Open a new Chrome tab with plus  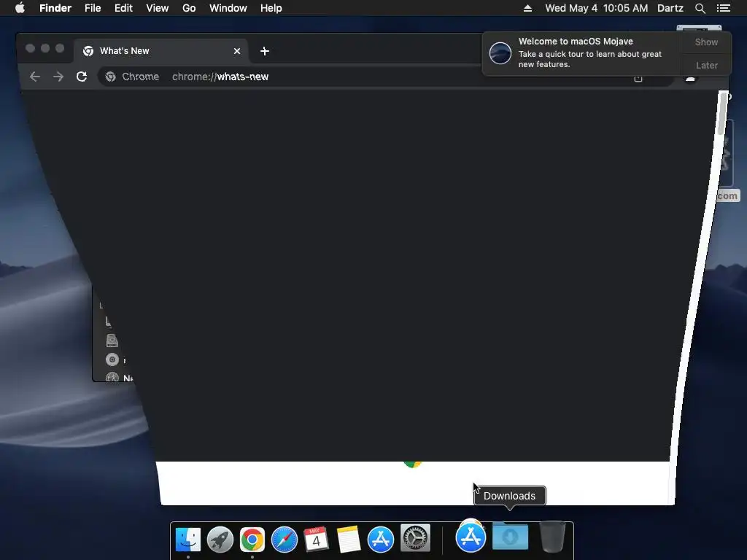(x=264, y=51)
